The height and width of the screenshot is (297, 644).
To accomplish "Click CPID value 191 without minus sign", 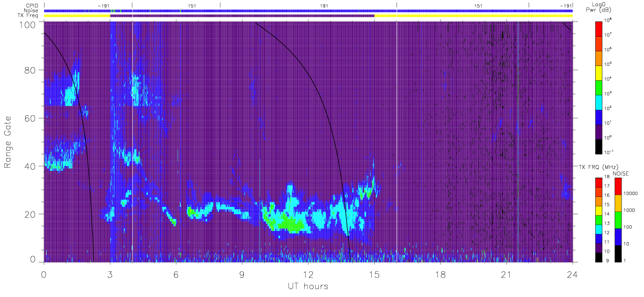I will (324, 5).
